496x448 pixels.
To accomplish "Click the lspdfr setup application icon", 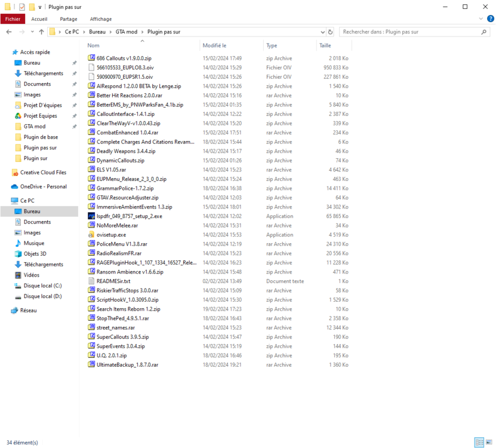I will [91, 216].
